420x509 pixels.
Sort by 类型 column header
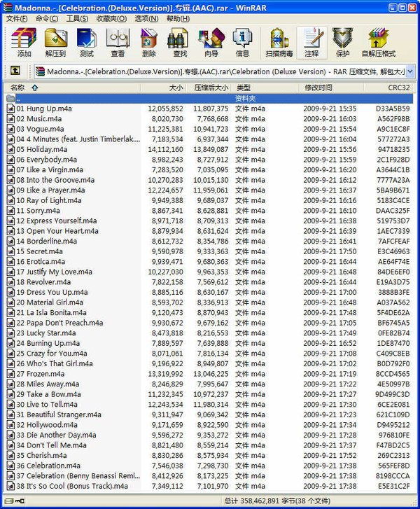pyautogui.click(x=265, y=88)
